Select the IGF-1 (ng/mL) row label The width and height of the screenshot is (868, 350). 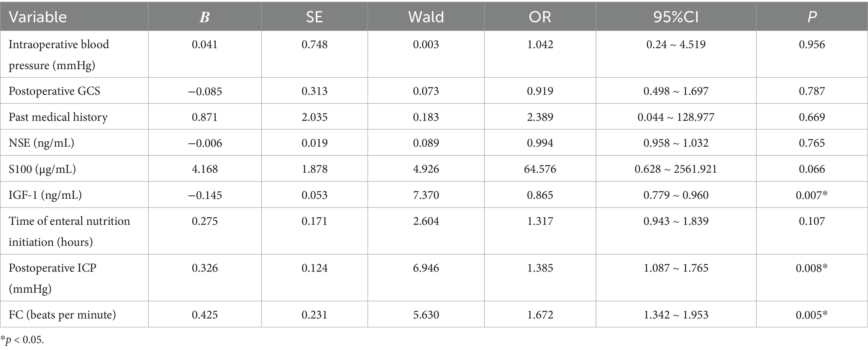pos(45,195)
